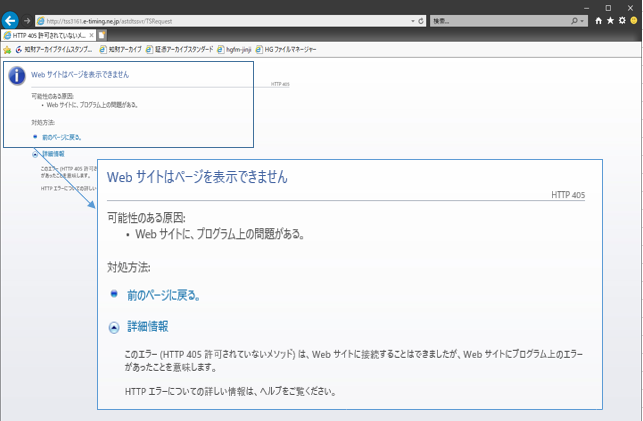This screenshot has width=643, height=421.
Task: Click the add-to-favorites-bar star icon
Action: point(7,48)
